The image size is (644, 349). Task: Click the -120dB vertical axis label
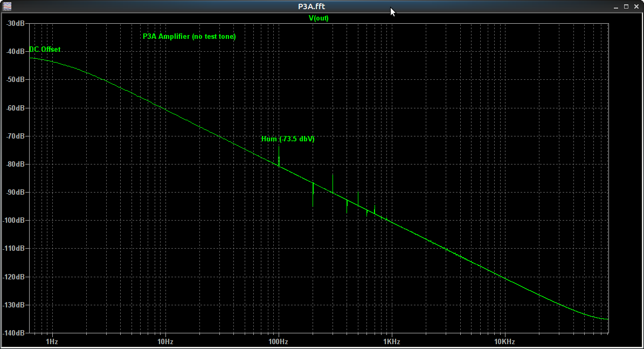tap(14, 277)
